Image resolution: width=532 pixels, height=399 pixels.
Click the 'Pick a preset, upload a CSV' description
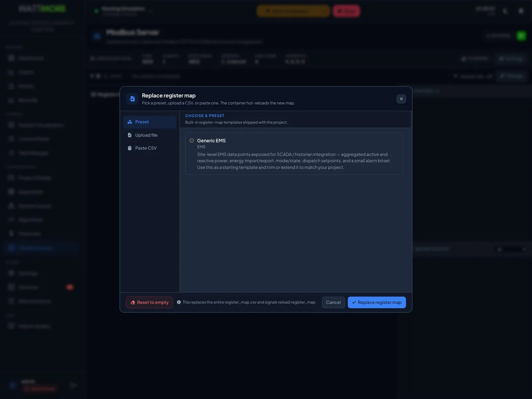click(218, 103)
